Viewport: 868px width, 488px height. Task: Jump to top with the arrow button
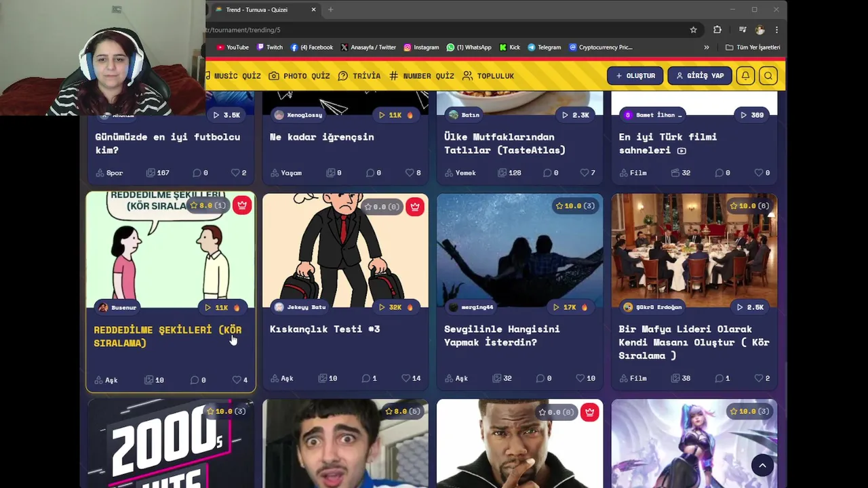pyautogui.click(x=762, y=465)
